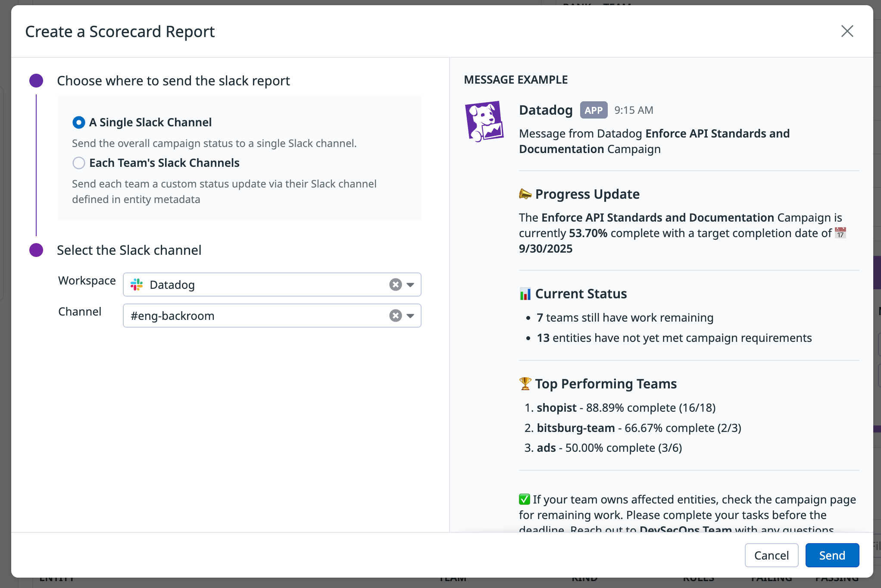This screenshot has width=881, height=588.
Task: Click the calendar emoji near the 9/30/2025 date
Action: 840,233
